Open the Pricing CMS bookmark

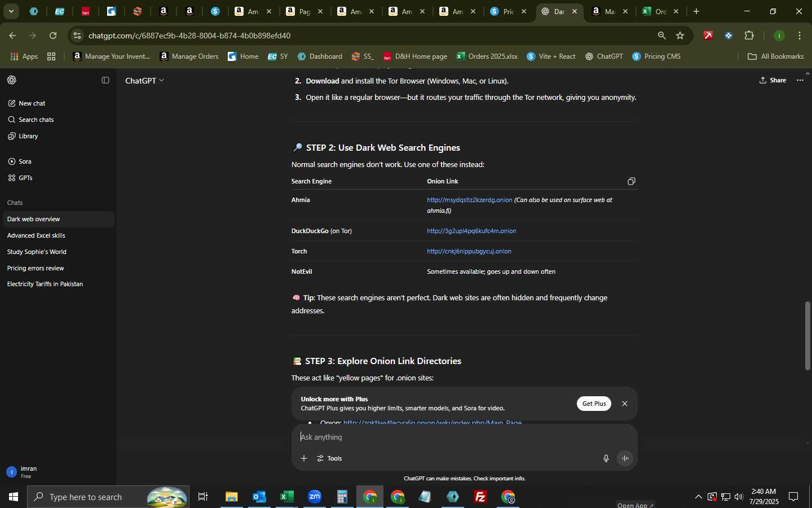click(657, 56)
